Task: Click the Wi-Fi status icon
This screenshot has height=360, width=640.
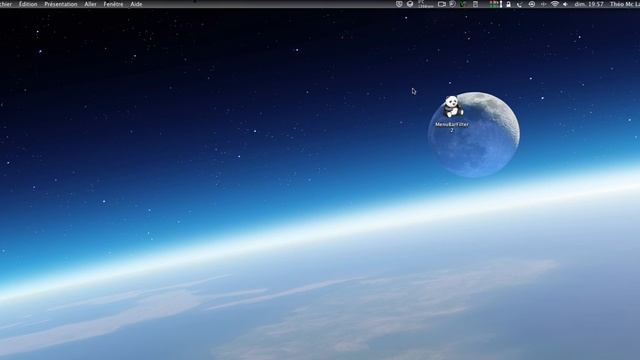Action: tap(554, 4)
